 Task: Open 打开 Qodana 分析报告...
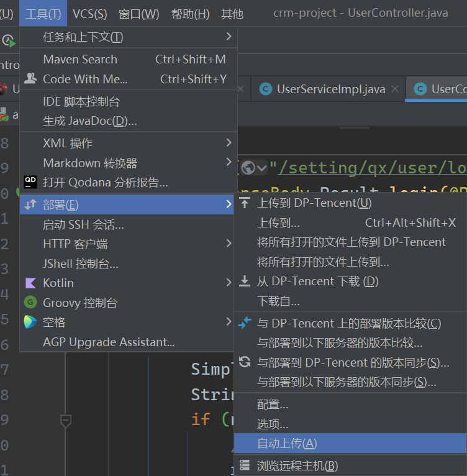point(129,183)
